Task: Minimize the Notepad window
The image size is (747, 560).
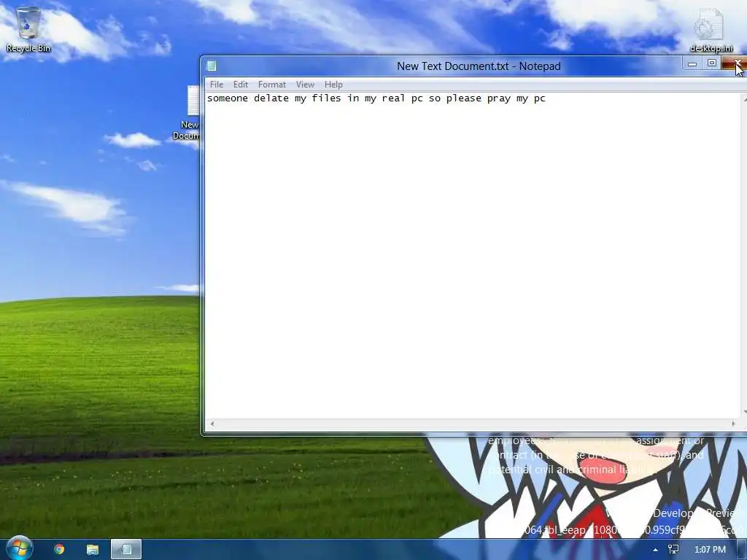Action: pos(692,63)
